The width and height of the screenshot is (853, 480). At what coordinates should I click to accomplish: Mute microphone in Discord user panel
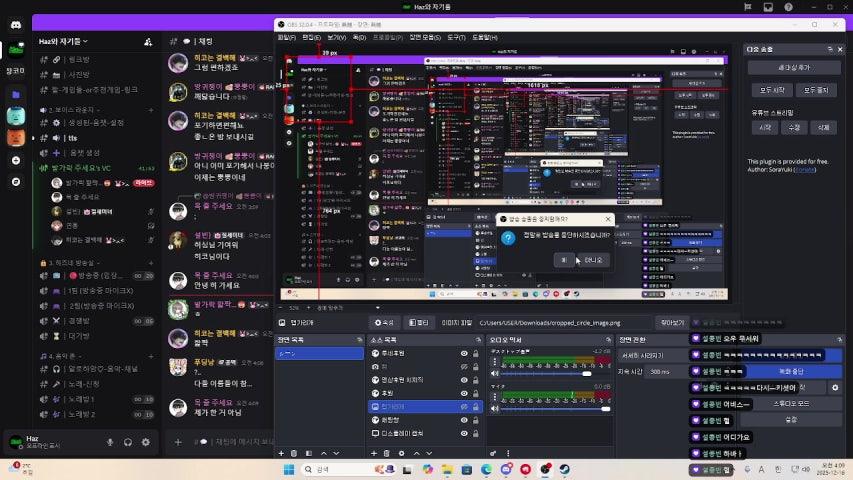(x=109, y=442)
